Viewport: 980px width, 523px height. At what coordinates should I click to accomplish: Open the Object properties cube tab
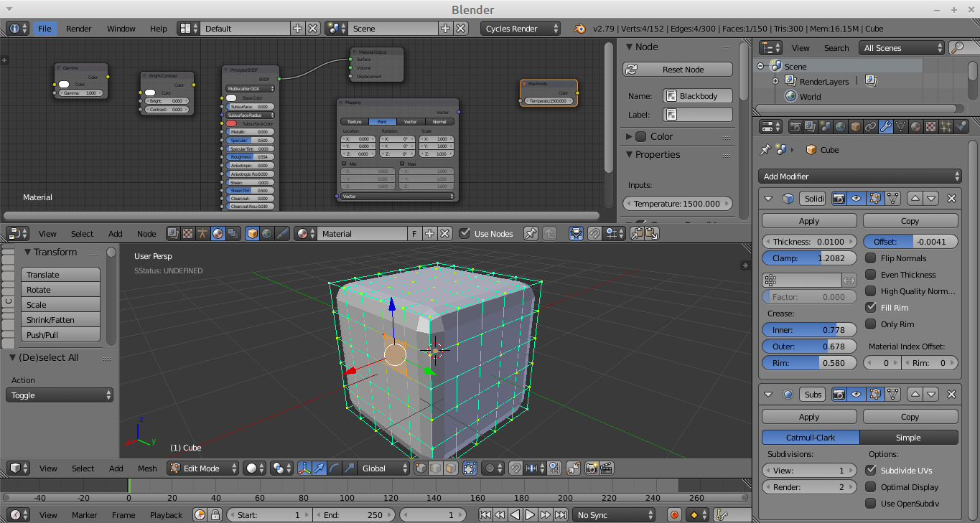[x=855, y=127]
